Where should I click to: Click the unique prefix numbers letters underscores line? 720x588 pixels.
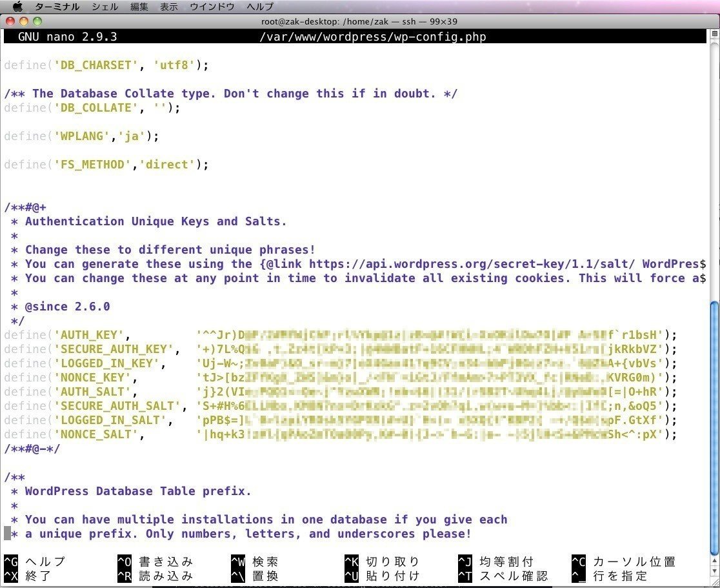coord(241,534)
